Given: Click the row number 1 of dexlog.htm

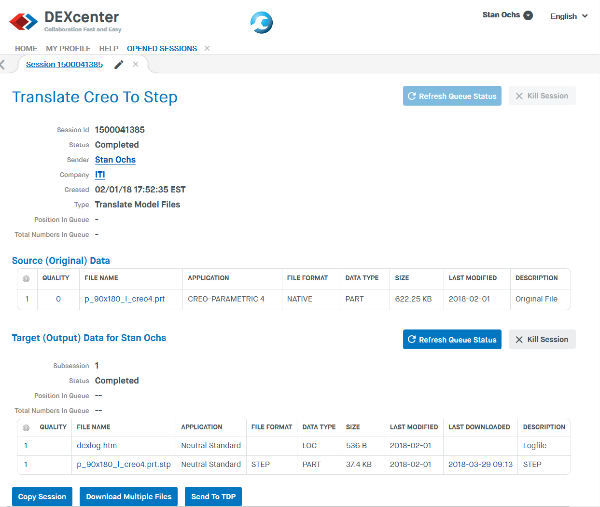Looking at the screenshot, I should coord(26,445).
